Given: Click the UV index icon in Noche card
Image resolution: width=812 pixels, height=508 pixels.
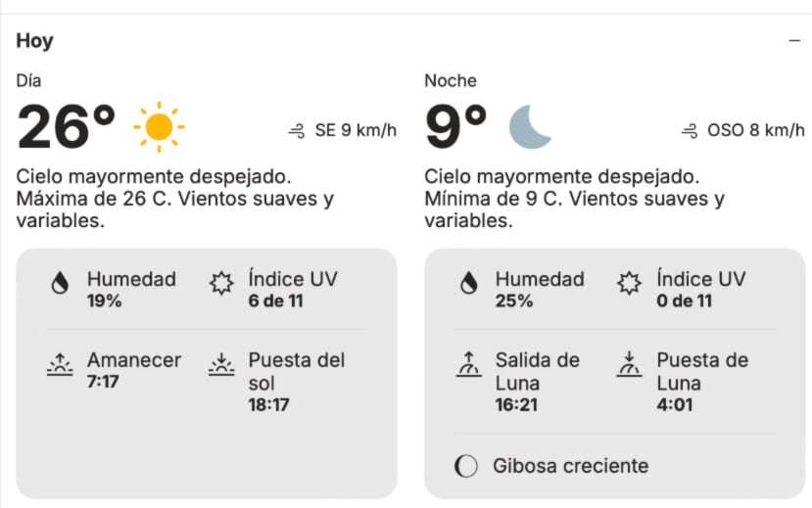Looking at the screenshot, I should coord(629,283).
